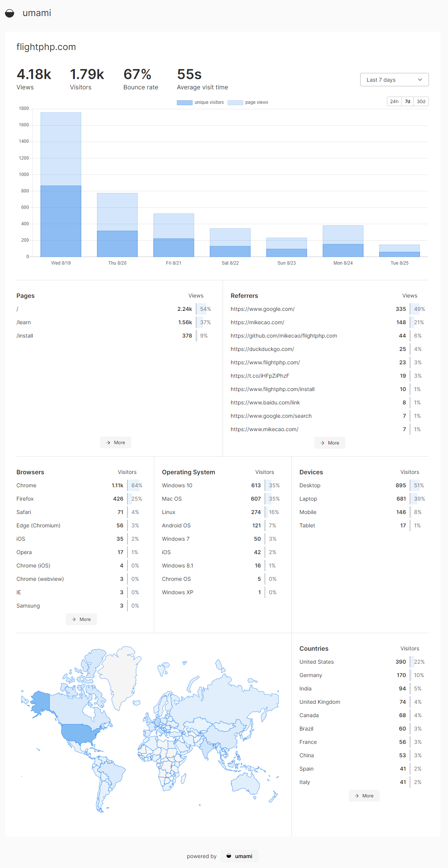Viewport: 448px width, 868px height.
Task: Open the https://duckduckgo.com/ referrer link
Action: 262,349
